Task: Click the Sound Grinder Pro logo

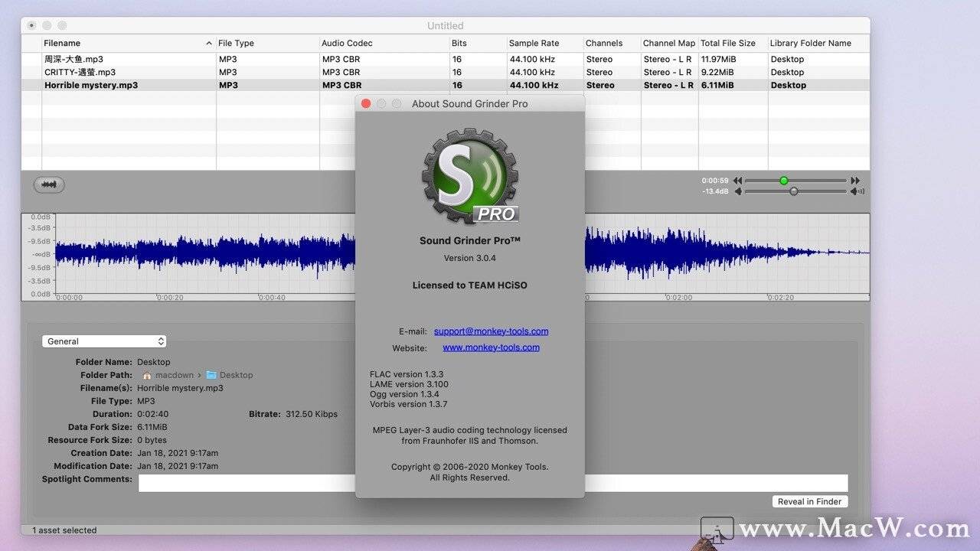Action: (470, 177)
